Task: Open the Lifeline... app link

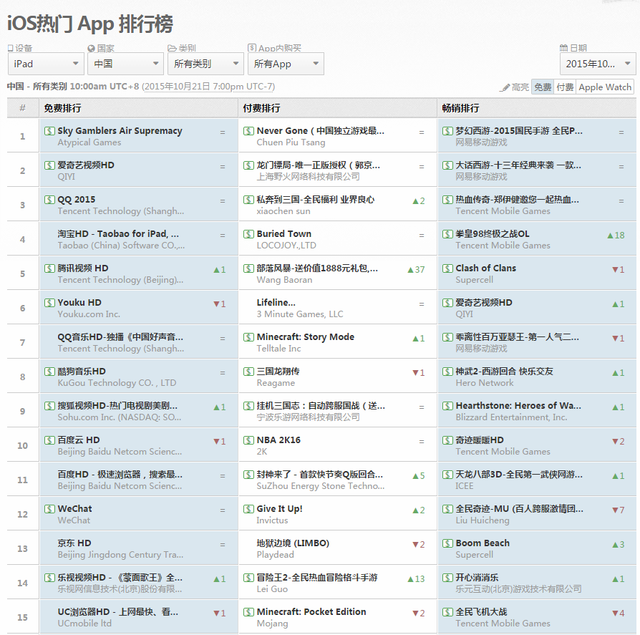Action: (276, 302)
